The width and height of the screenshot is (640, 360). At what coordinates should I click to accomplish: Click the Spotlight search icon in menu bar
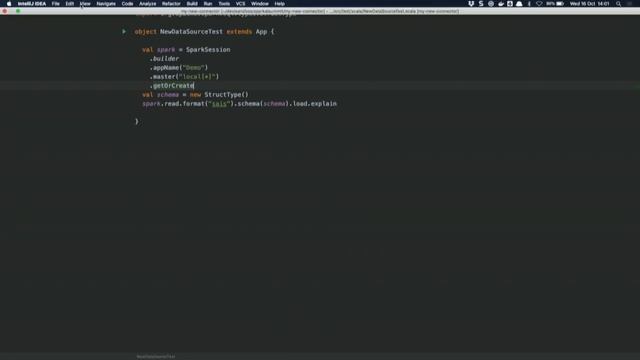click(x=619, y=4)
